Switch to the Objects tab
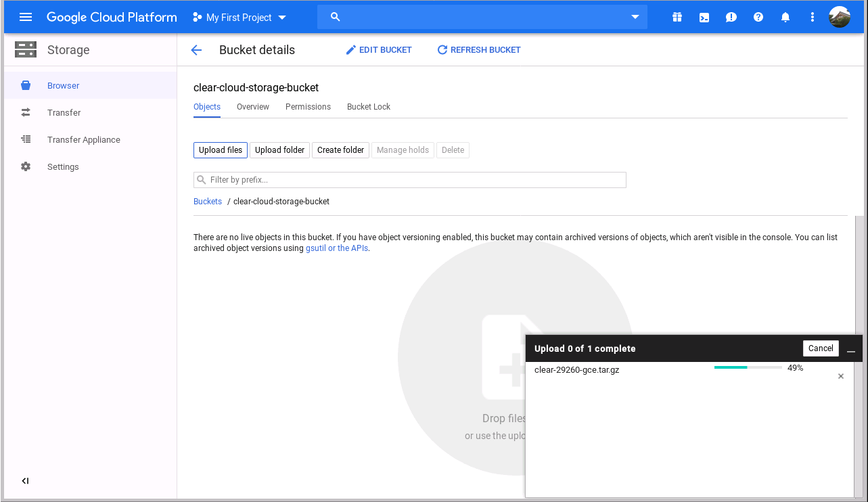 click(x=207, y=107)
